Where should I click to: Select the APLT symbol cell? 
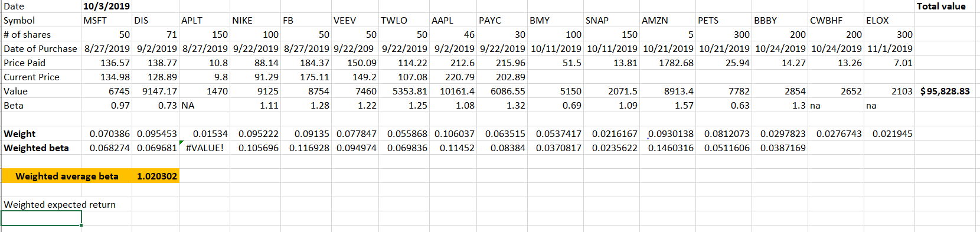[x=204, y=20]
